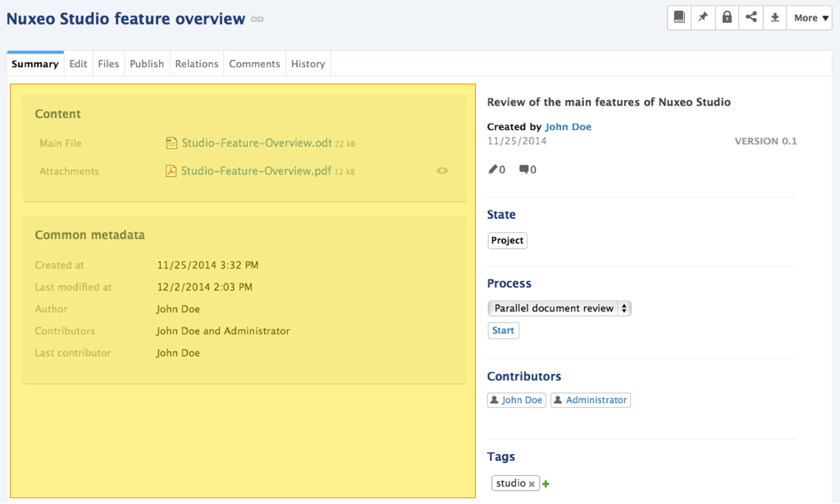Switch to the Comments tab
The image size is (840, 504).
coord(254,64)
